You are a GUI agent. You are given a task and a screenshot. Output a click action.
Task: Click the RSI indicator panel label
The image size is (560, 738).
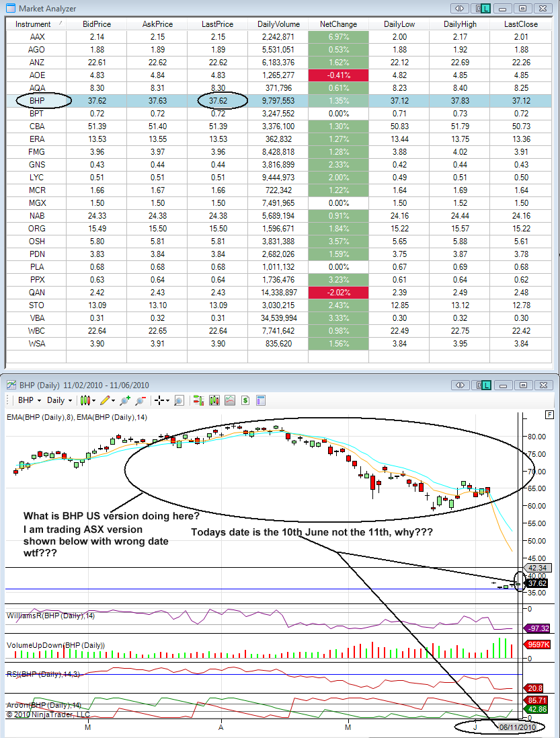pos(43,675)
